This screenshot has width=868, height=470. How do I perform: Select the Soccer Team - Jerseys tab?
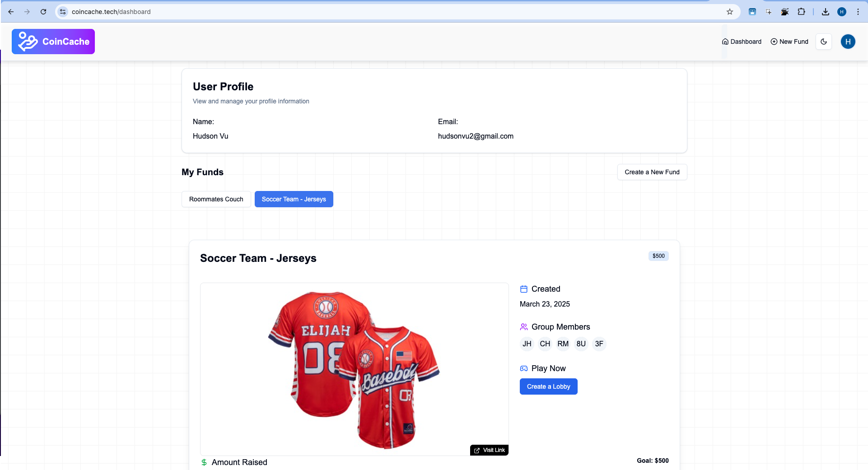click(294, 199)
